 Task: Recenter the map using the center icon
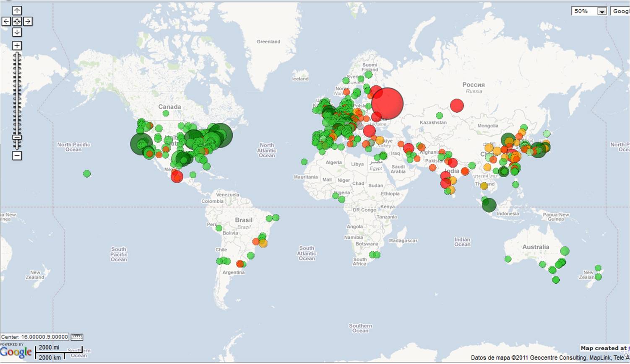pyautogui.click(x=17, y=21)
